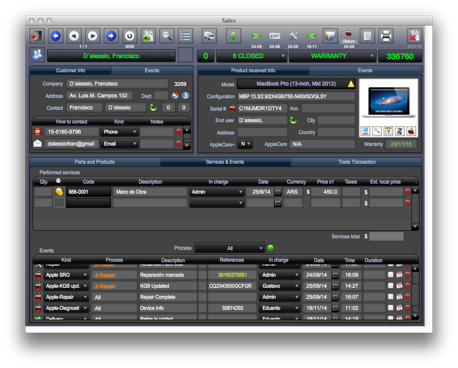Image resolution: width=458 pixels, height=368 pixels.
Task: Remove the phone 15-5160-8796 contact row
Action: tap(179, 132)
